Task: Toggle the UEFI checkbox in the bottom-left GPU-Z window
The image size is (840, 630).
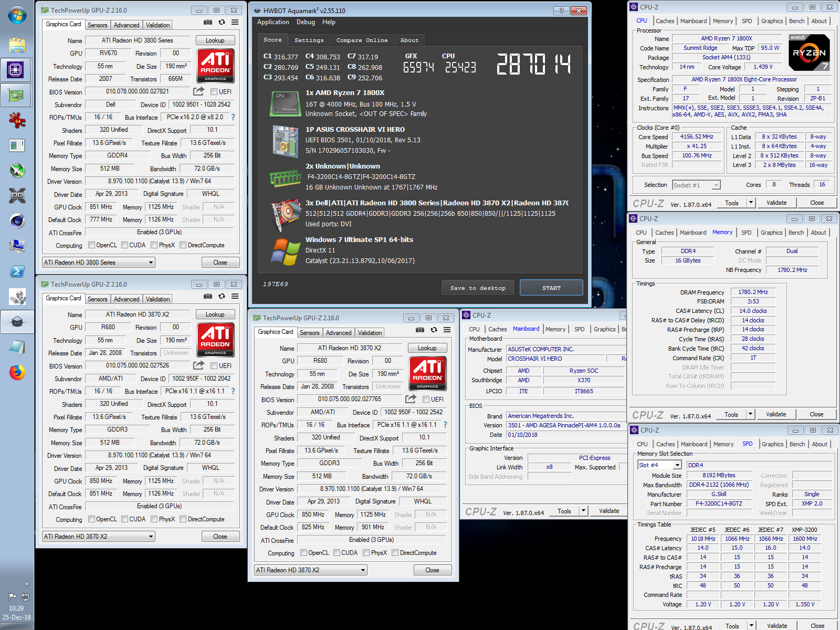Action: coord(214,365)
